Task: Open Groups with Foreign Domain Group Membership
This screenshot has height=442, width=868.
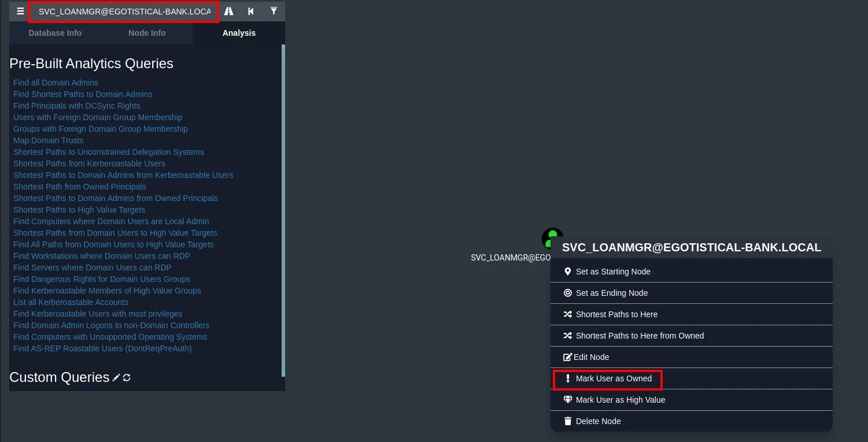Action: (x=101, y=129)
